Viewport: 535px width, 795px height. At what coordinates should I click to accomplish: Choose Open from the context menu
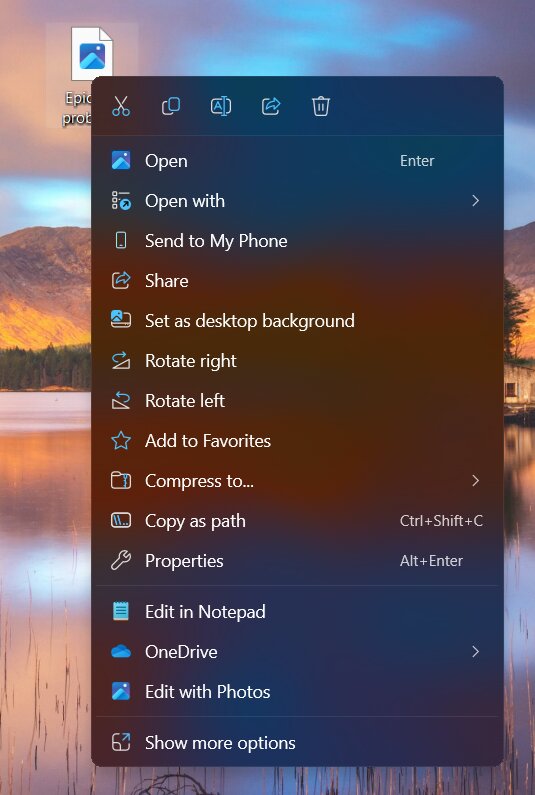297,161
